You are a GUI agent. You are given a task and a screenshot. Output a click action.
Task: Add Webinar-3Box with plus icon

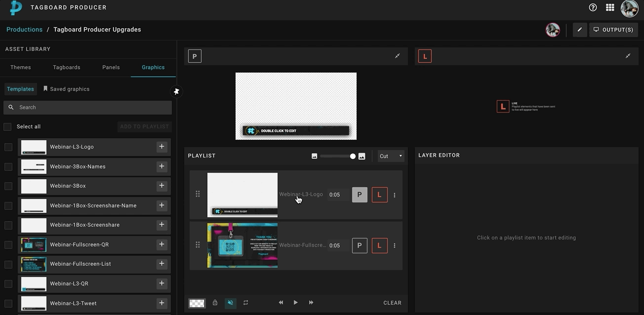161,186
